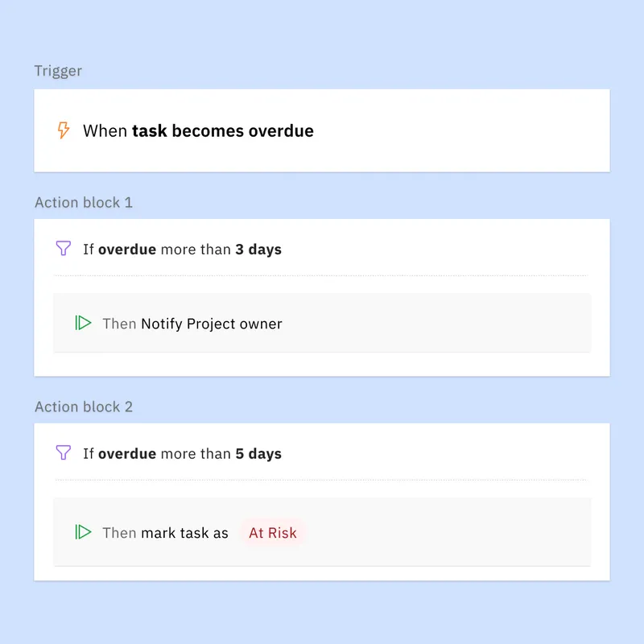Click "more than" in the 5 days condition

196,454
